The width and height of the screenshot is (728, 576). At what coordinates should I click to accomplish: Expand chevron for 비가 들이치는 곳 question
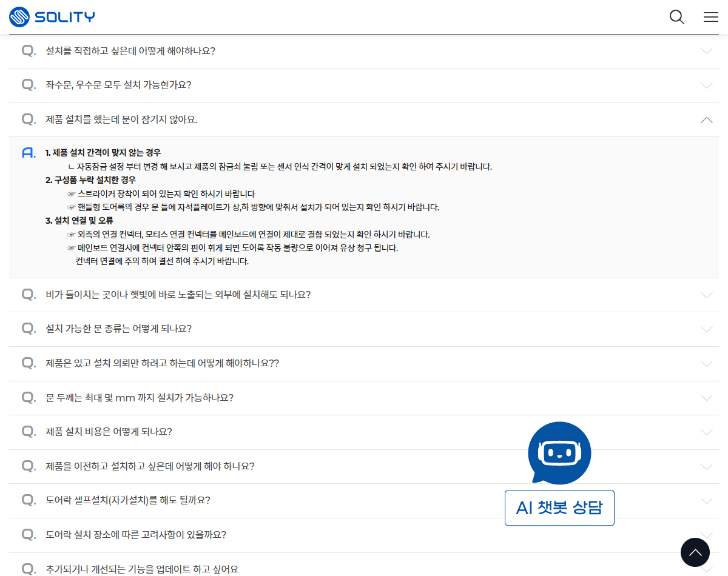pyautogui.click(x=707, y=295)
